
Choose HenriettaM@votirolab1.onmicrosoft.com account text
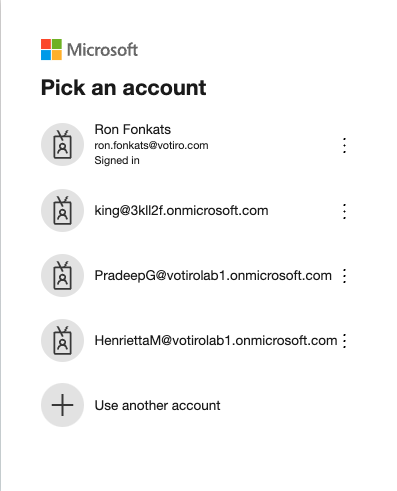click(x=216, y=341)
